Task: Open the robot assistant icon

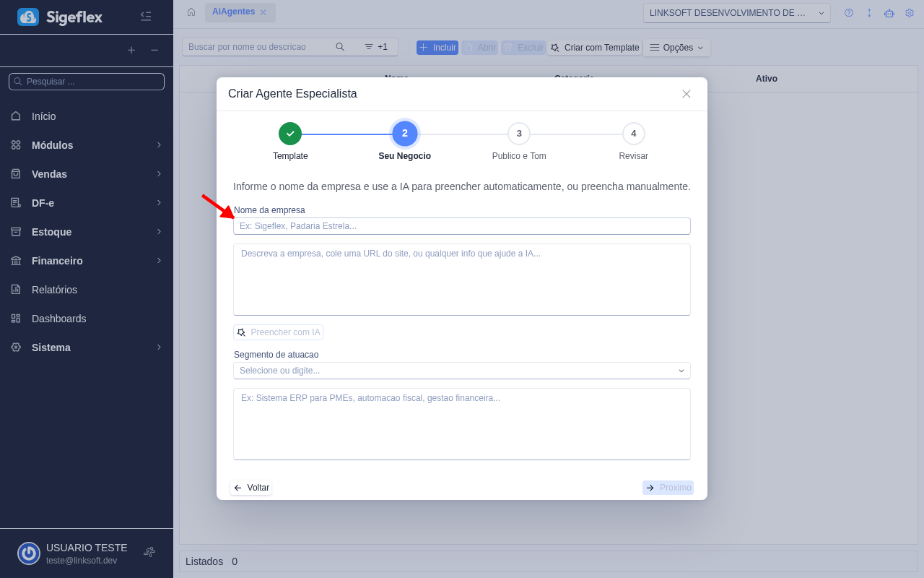Action: pyautogui.click(x=889, y=13)
